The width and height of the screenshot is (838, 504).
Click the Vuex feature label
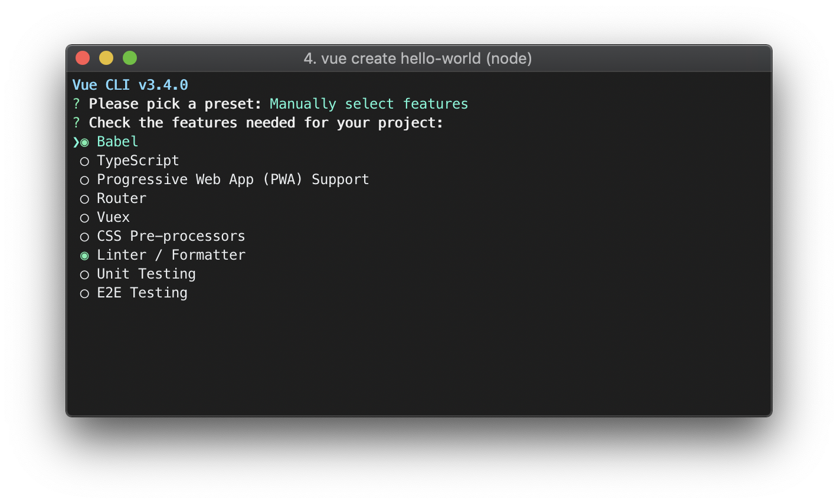click(x=113, y=217)
